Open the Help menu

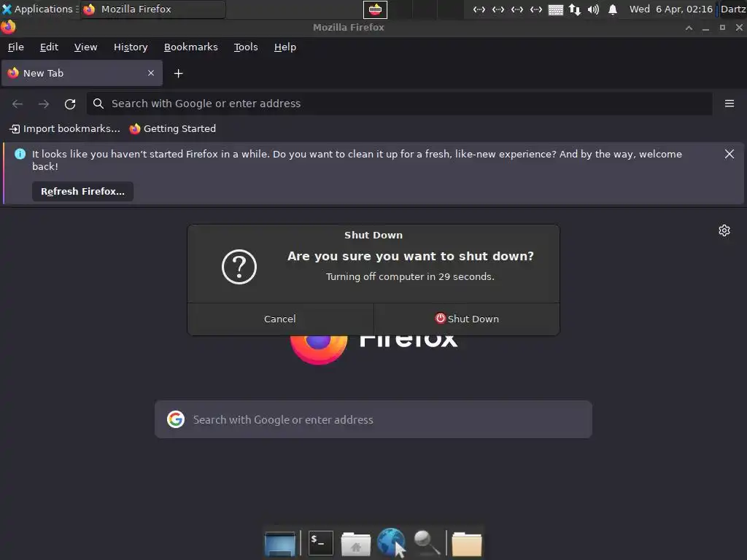point(285,47)
